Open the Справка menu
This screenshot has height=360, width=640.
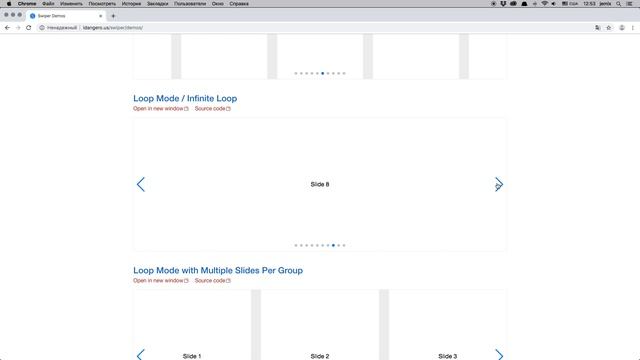(x=239, y=4)
